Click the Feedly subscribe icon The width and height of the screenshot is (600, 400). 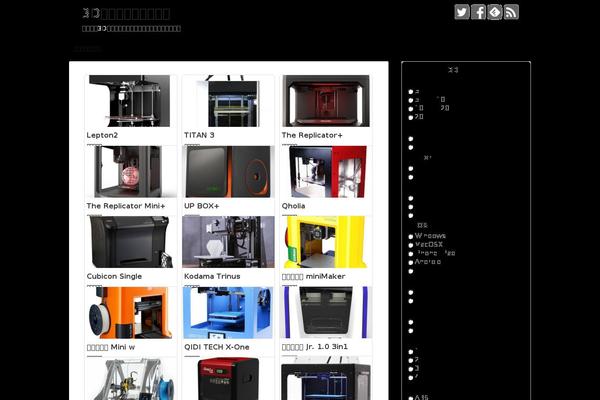coord(495,12)
